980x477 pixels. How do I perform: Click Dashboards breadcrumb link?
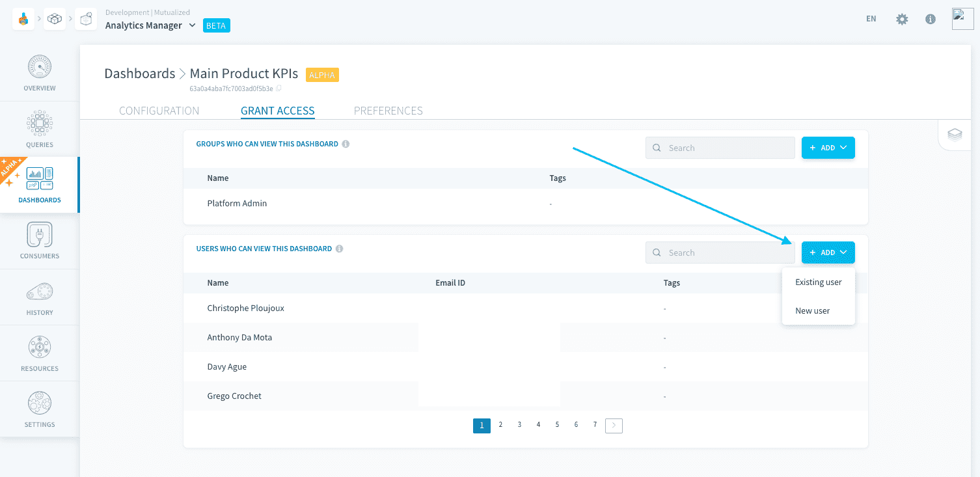pyautogui.click(x=140, y=74)
